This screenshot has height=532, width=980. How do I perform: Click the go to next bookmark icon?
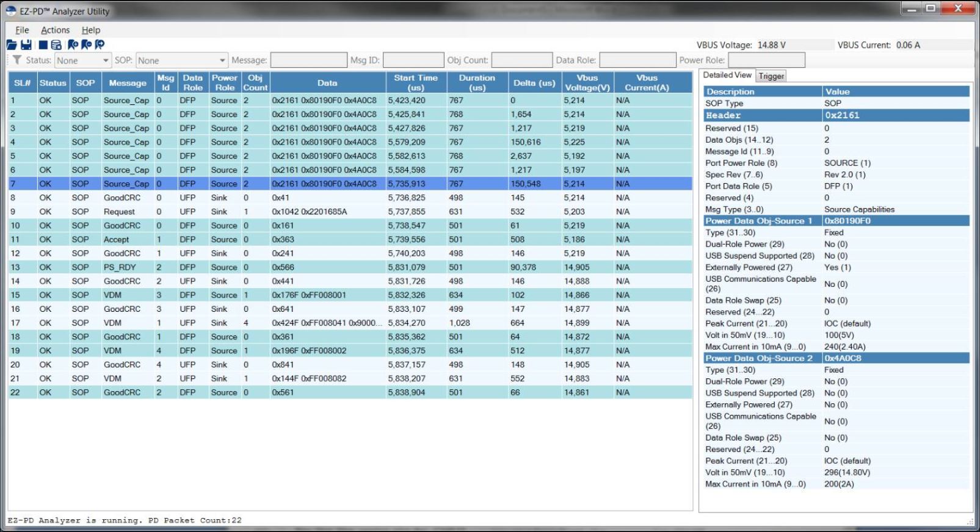coord(100,45)
